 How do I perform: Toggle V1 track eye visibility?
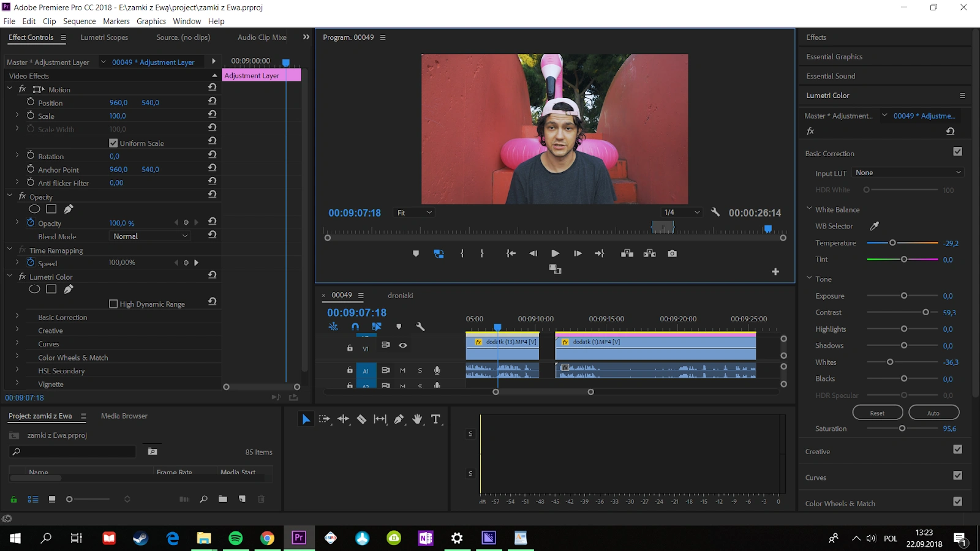403,345
